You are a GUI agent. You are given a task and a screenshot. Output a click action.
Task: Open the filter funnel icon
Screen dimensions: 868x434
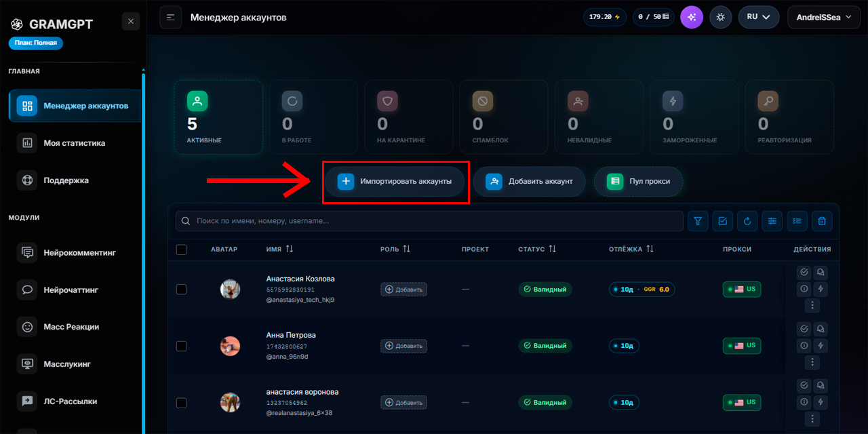click(698, 221)
